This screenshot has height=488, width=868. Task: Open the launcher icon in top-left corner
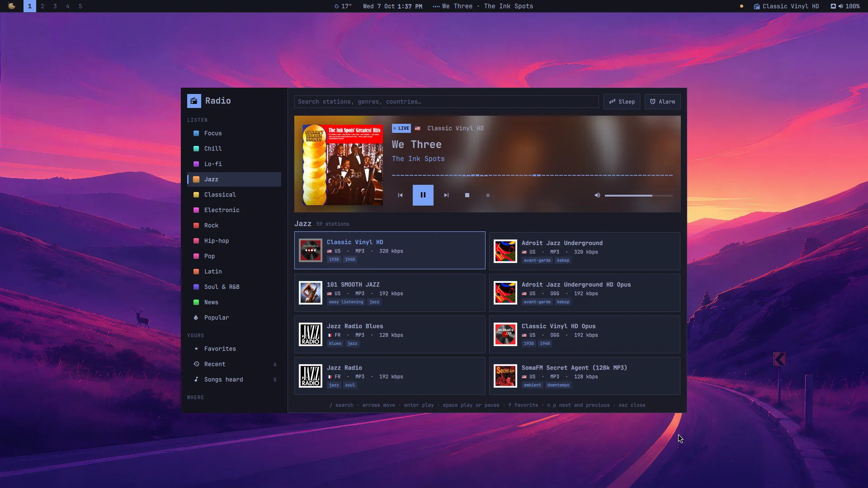(12, 6)
